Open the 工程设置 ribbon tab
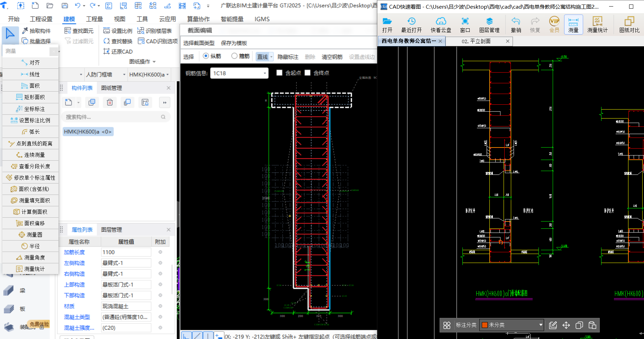Screen dimensions: 644x339 click(x=41, y=19)
